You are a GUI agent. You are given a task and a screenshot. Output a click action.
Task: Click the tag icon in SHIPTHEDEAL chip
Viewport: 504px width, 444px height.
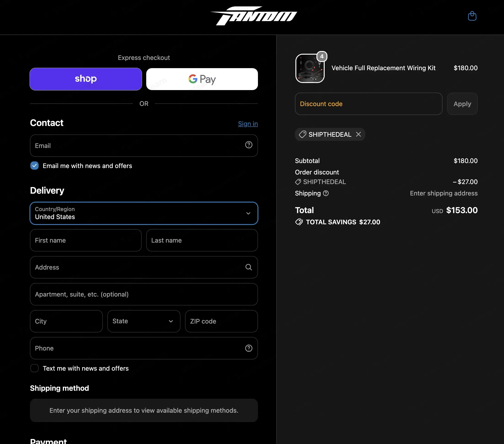302,134
